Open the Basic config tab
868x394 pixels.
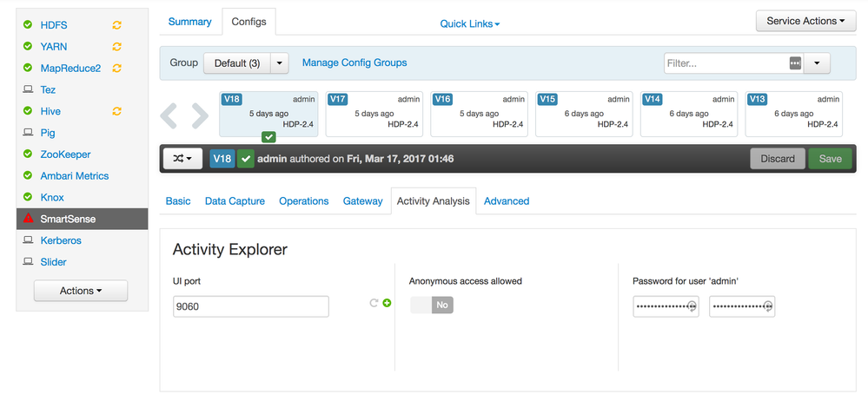point(178,201)
